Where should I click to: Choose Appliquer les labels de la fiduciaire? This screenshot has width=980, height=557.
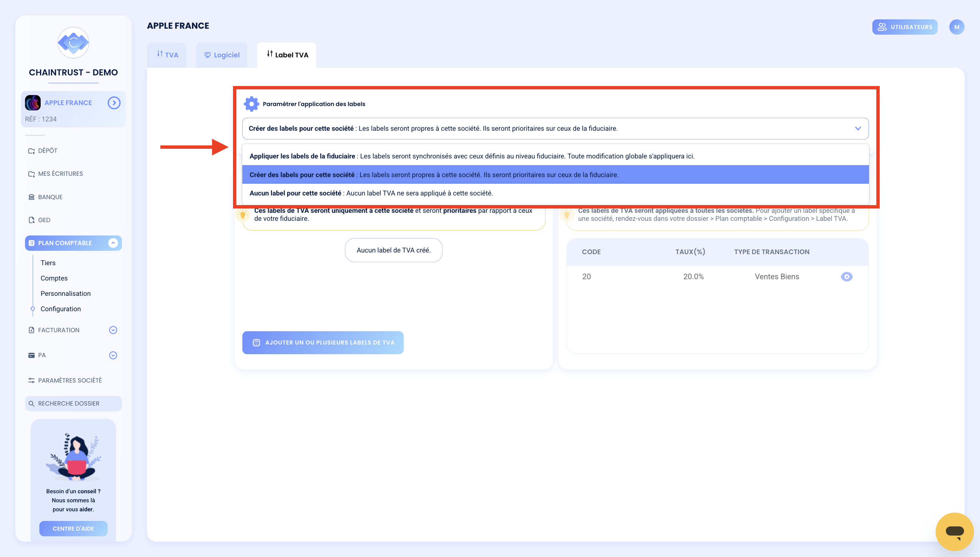pyautogui.click(x=555, y=156)
